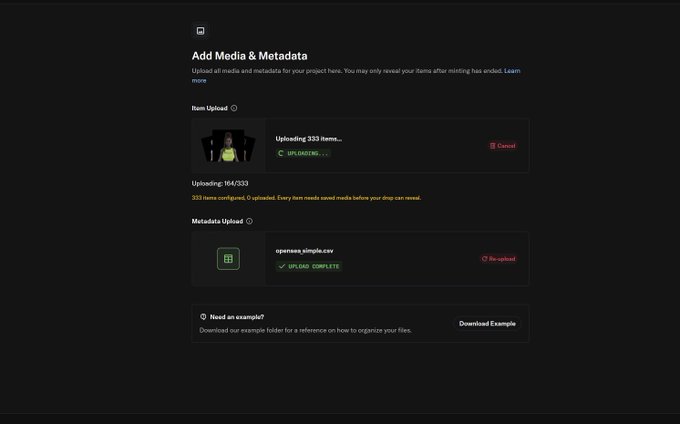Click Re-upload for opensea_simple.csv
The image size is (680, 424).
coord(499,259)
